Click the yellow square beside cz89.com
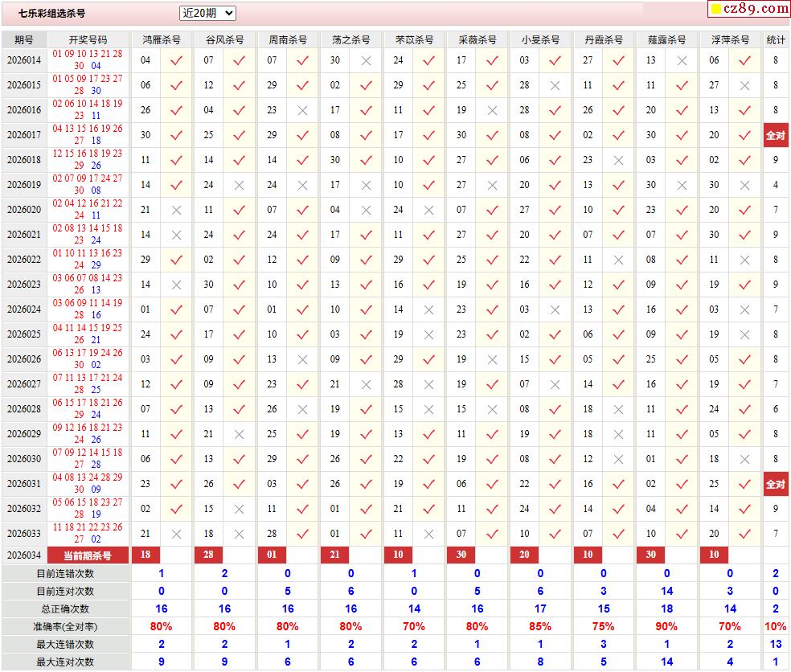Screen dimensions: 791x672 pos(713,10)
